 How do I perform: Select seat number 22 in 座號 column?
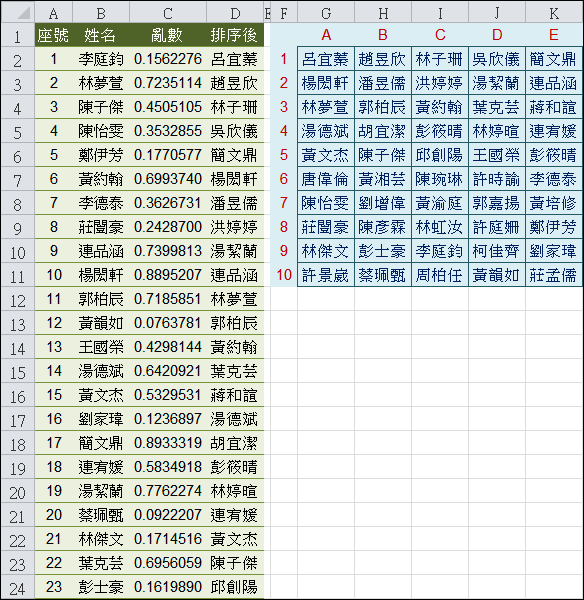[54, 563]
